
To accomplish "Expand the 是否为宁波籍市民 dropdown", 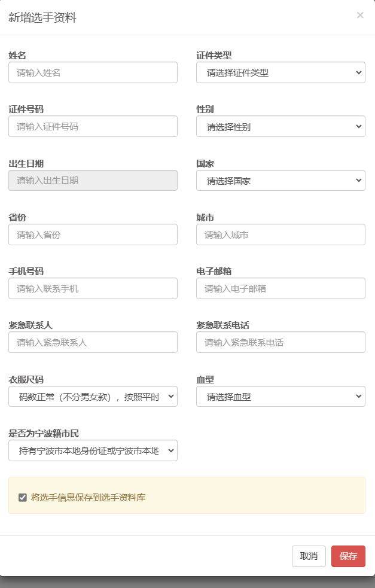I will 93,450.
